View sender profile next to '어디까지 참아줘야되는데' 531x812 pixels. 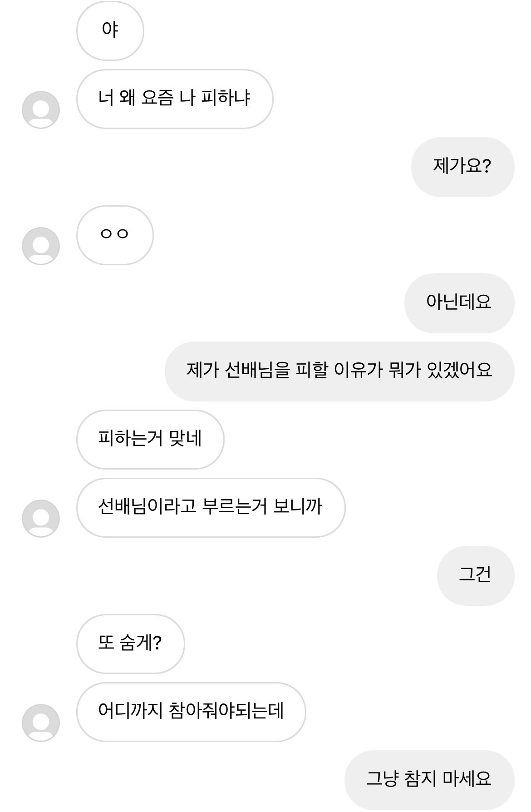(41, 723)
